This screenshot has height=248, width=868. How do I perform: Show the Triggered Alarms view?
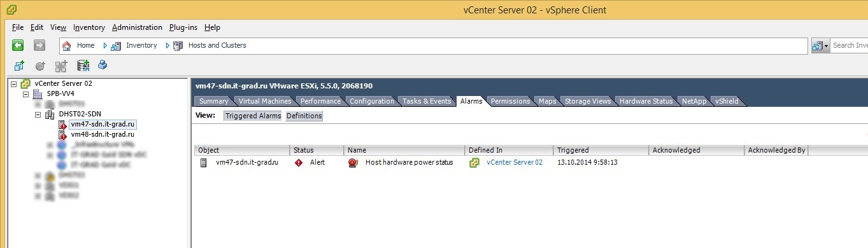coord(253,116)
